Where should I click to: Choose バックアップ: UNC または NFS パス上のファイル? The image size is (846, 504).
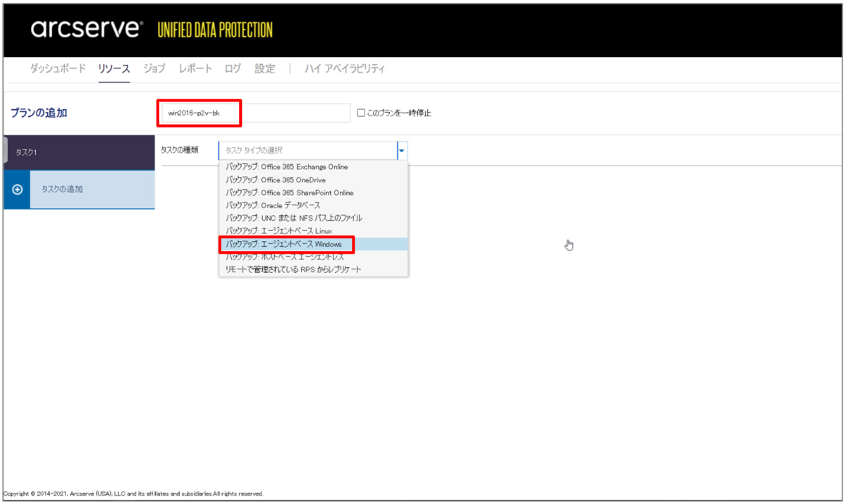pos(313,218)
